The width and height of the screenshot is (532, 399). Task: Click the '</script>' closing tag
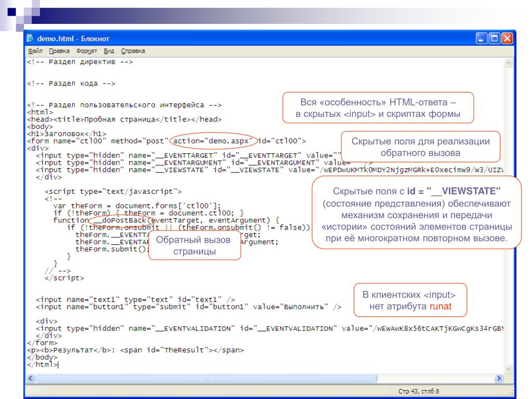point(64,278)
